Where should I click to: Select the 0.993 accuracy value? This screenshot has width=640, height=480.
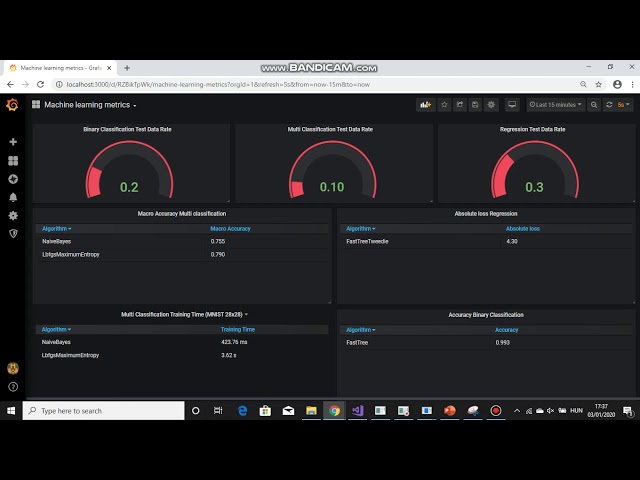pos(502,342)
